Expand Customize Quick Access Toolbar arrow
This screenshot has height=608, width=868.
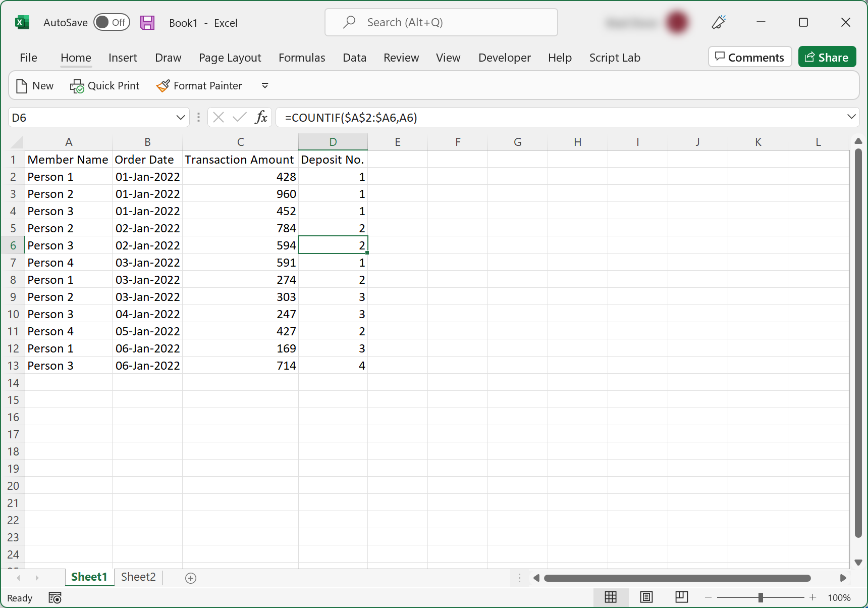(x=265, y=86)
